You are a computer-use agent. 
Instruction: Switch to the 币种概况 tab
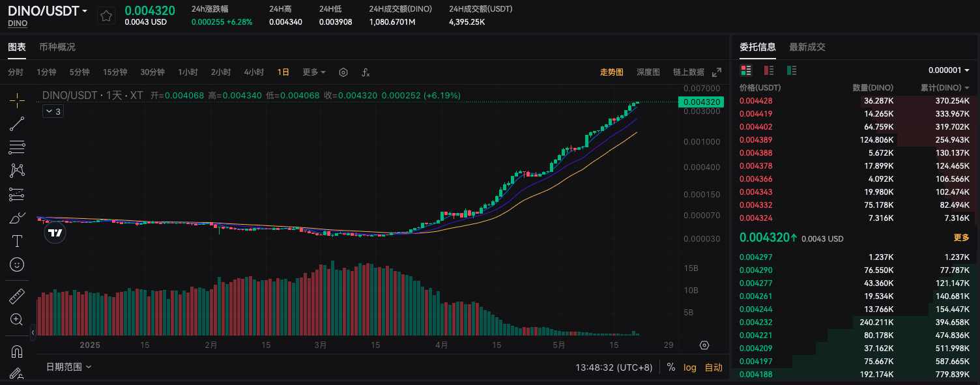pos(57,47)
